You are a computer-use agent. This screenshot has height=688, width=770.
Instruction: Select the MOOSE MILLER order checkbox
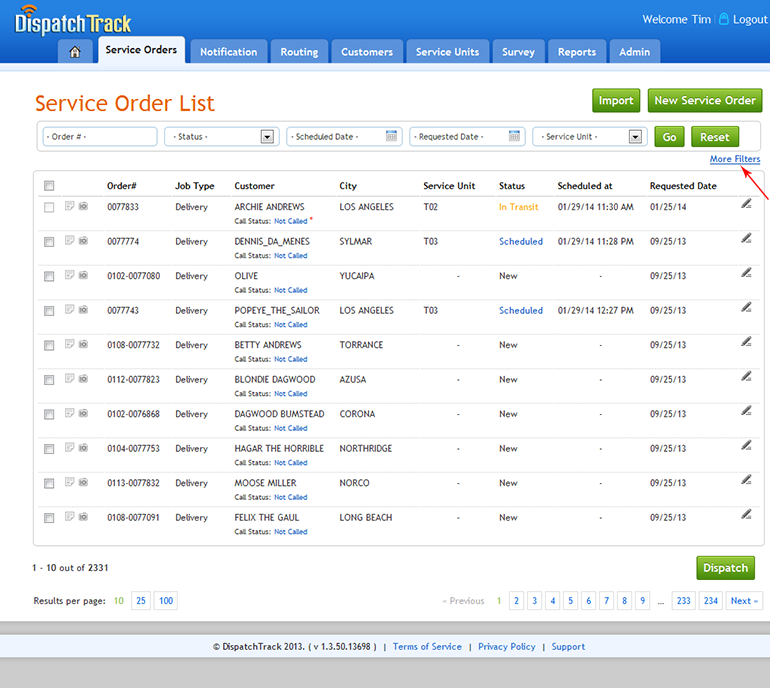click(x=49, y=484)
